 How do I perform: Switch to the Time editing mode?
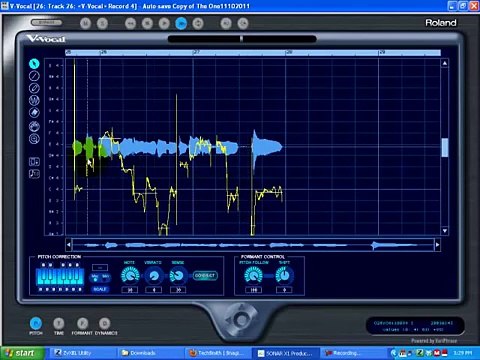pos(59,323)
